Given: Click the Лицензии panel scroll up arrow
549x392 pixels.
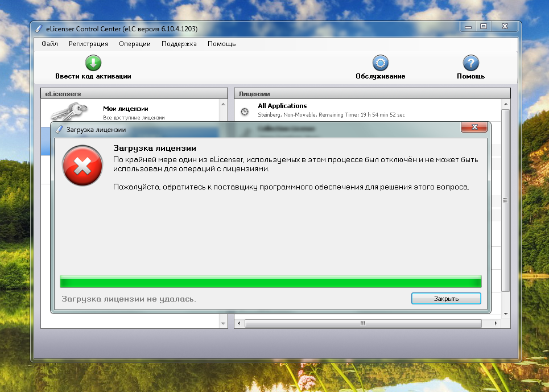Looking at the screenshot, I should click(506, 104).
